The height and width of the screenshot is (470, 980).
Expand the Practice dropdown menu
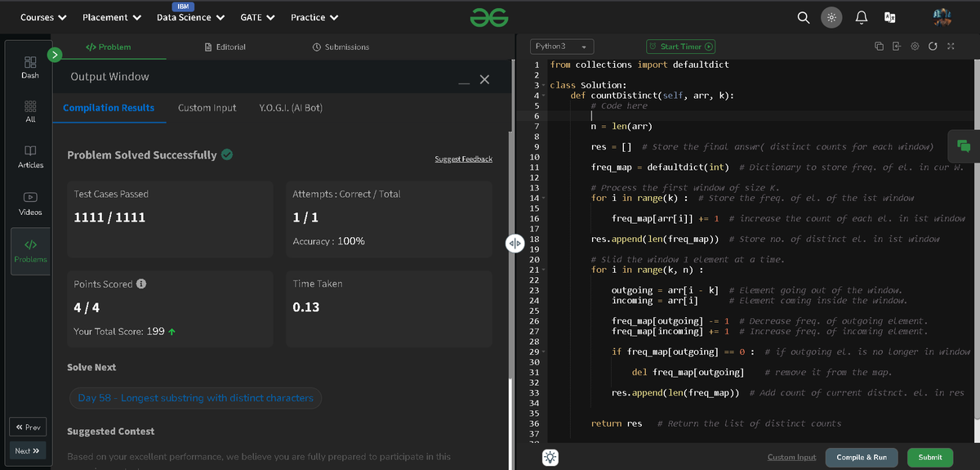coord(315,17)
